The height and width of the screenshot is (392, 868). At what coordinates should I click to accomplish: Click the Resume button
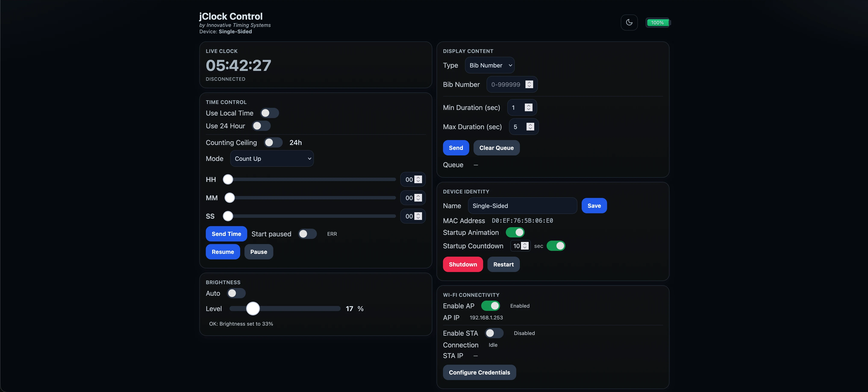point(223,252)
